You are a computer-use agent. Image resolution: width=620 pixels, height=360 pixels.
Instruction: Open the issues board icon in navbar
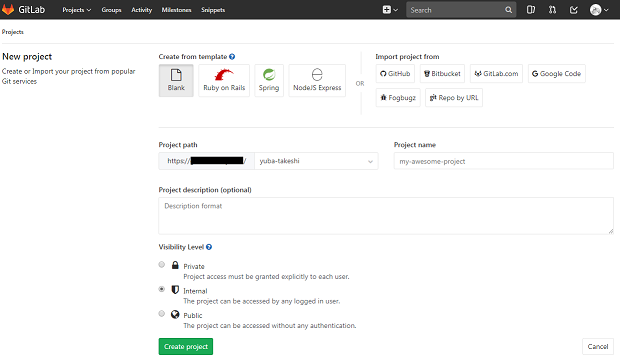pyautogui.click(x=531, y=10)
